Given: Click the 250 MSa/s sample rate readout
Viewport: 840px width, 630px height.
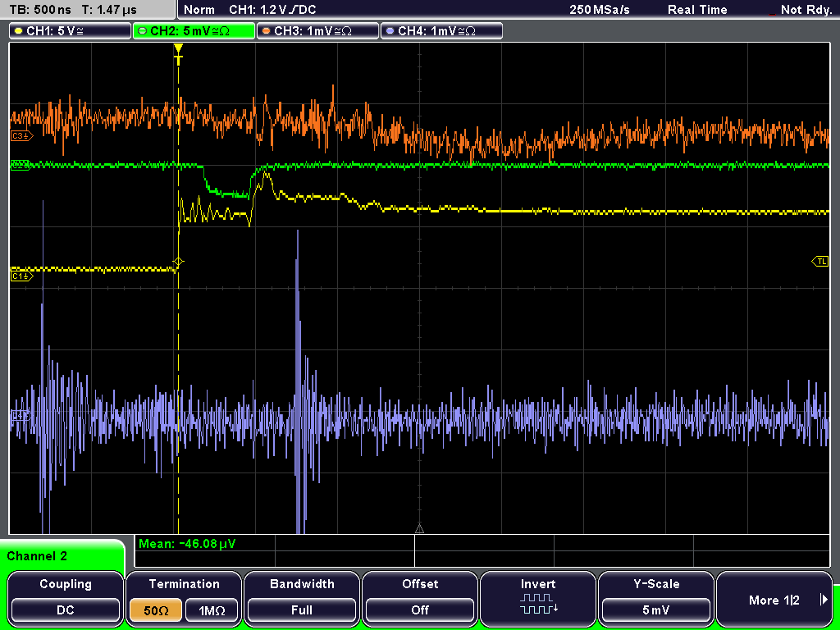Looking at the screenshot, I should coord(600,10).
